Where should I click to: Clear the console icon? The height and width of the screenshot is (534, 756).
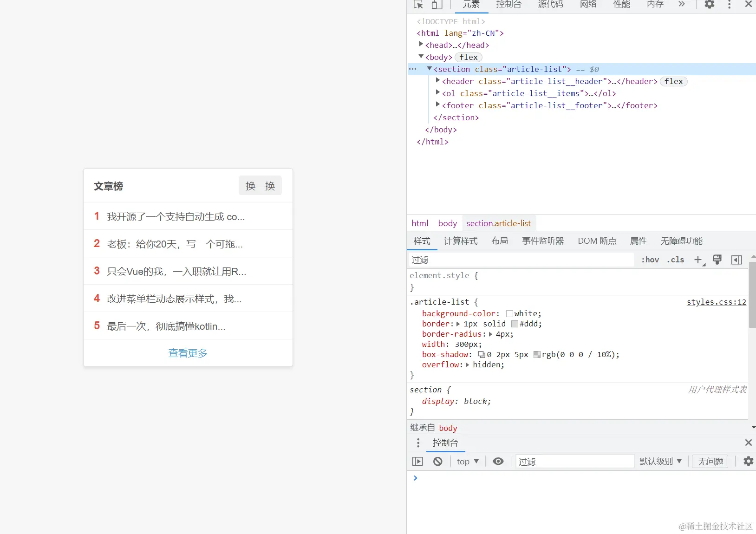(x=438, y=462)
